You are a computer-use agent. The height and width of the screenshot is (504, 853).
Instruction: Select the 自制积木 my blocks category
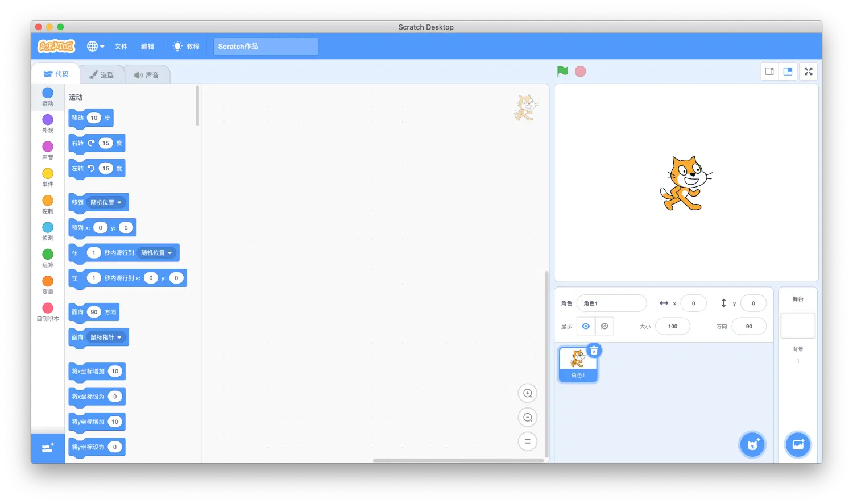coord(48,312)
